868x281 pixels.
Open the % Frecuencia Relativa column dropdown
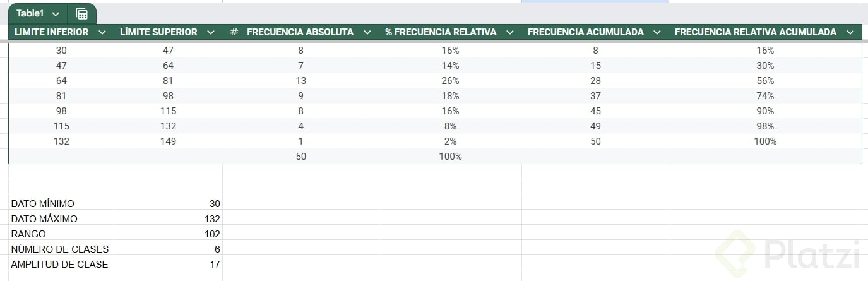(510, 32)
